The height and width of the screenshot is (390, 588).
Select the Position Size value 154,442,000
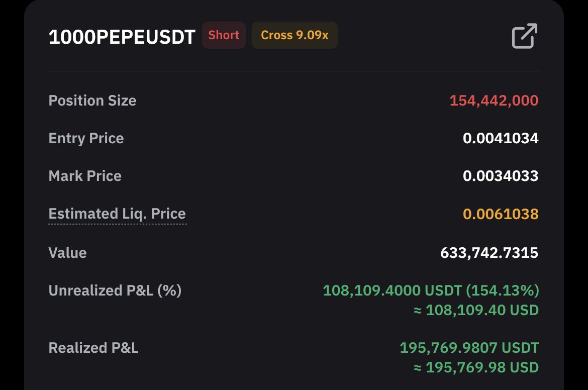[494, 101]
